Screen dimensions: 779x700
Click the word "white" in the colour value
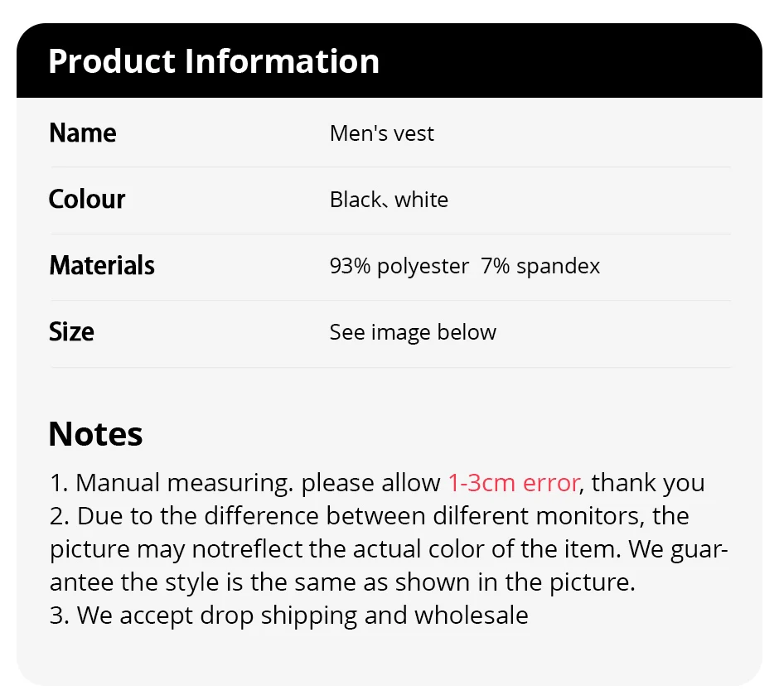(x=422, y=200)
